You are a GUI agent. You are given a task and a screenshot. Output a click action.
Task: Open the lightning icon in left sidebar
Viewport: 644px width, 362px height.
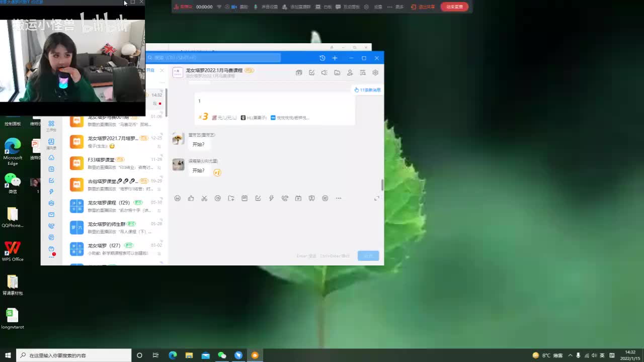(51, 192)
